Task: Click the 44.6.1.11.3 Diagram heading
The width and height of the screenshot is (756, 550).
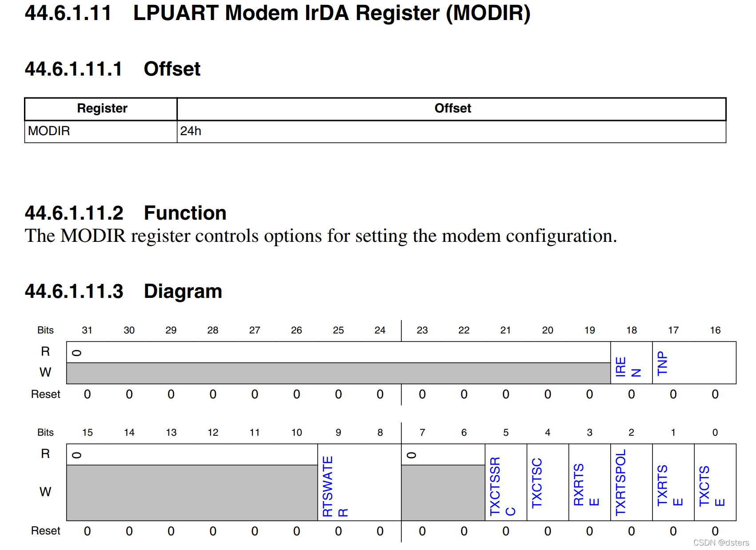Action: tap(123, 291)
